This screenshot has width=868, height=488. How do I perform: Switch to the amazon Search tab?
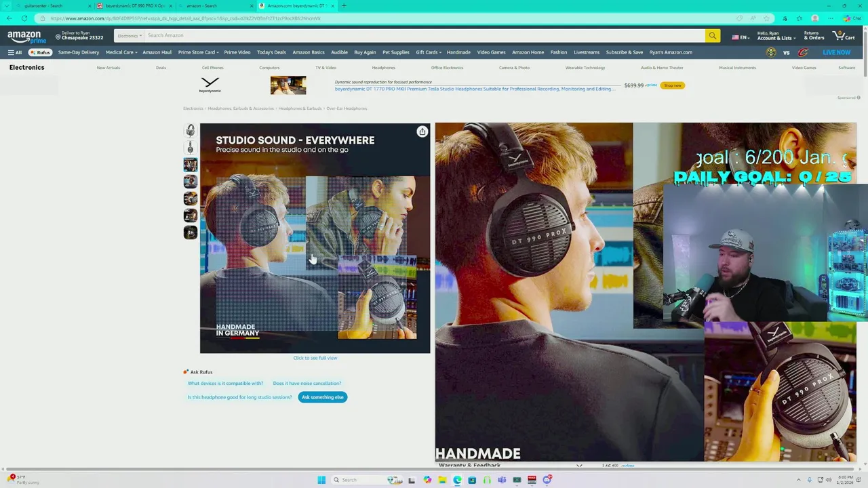click(214, 5)
